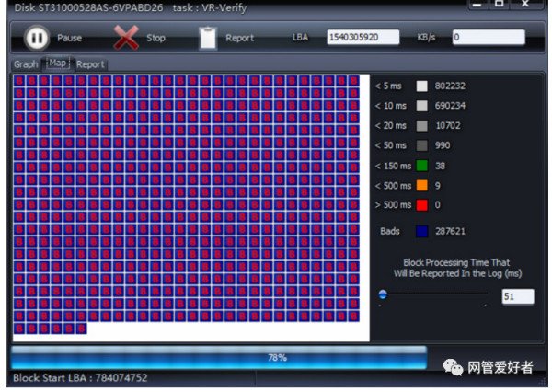Click the red over 500 ms swatch
Image resolution: width=552 pixels, height=392 pixels.
pyautogui.click(x=421, y=205)
